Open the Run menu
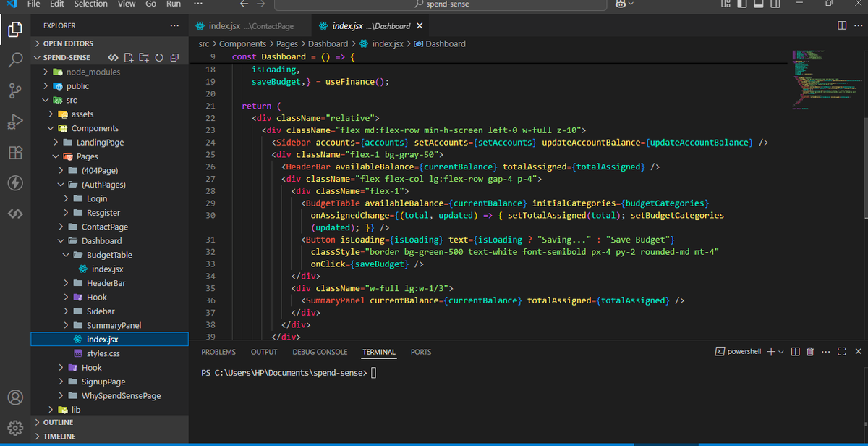This screenshot has height=446, width=868. point(174,4)
